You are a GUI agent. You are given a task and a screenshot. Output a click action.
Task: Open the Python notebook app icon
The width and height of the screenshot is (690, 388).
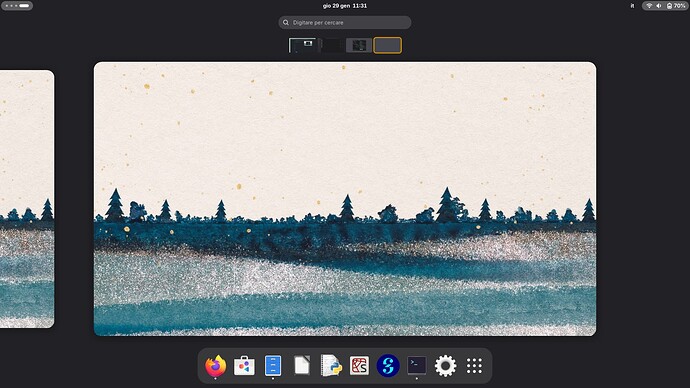click(330, 366)
